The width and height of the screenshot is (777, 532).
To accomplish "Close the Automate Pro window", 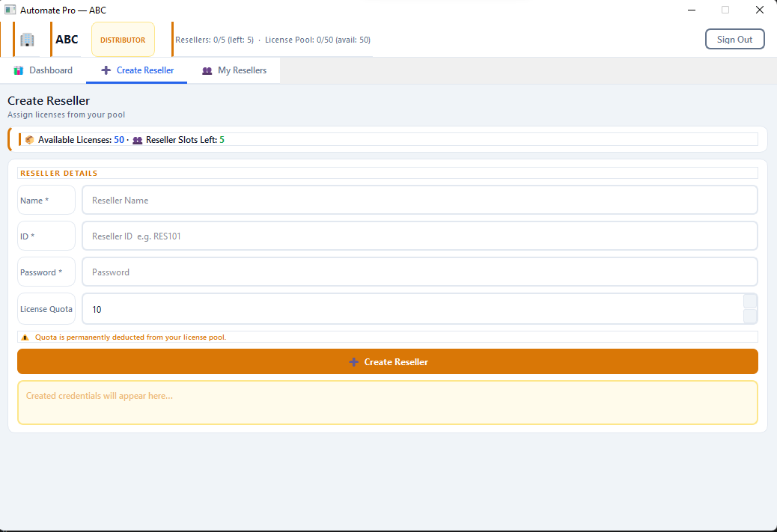I will [x=759, y=10].
